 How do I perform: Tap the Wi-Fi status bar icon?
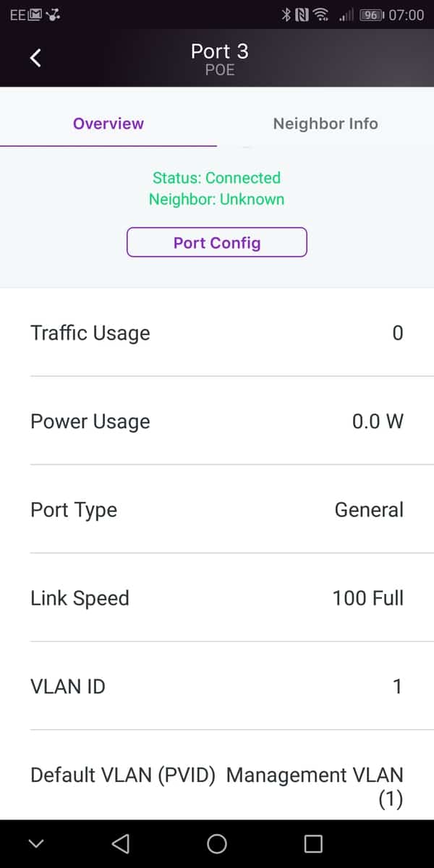coord(322,14)
